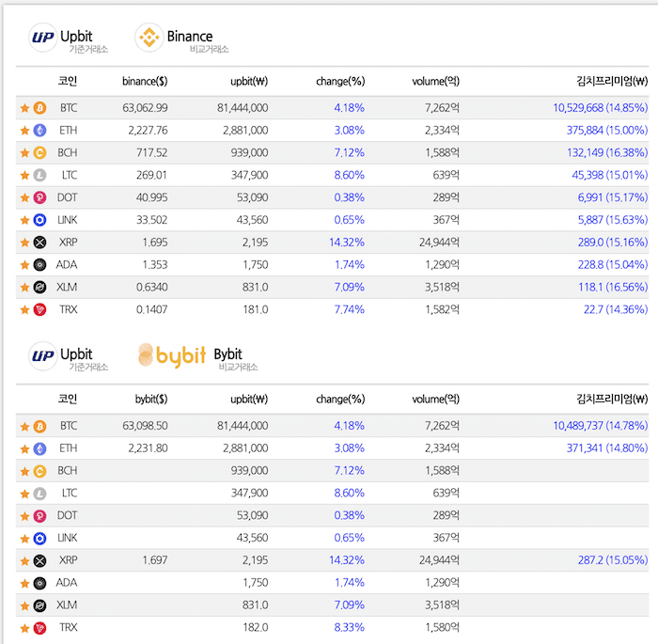Sort by change(%) header in Bybit table

point(340,399)
